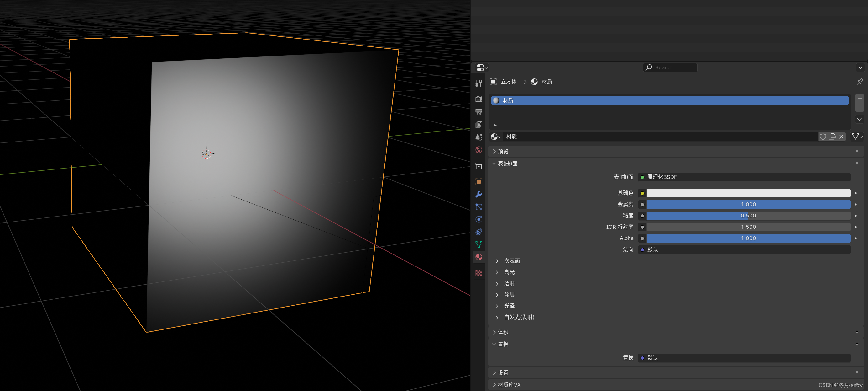Open the Object Data green triangle tab
The width and height of the screenshot is (868, 391).
(x=478, y=244)
